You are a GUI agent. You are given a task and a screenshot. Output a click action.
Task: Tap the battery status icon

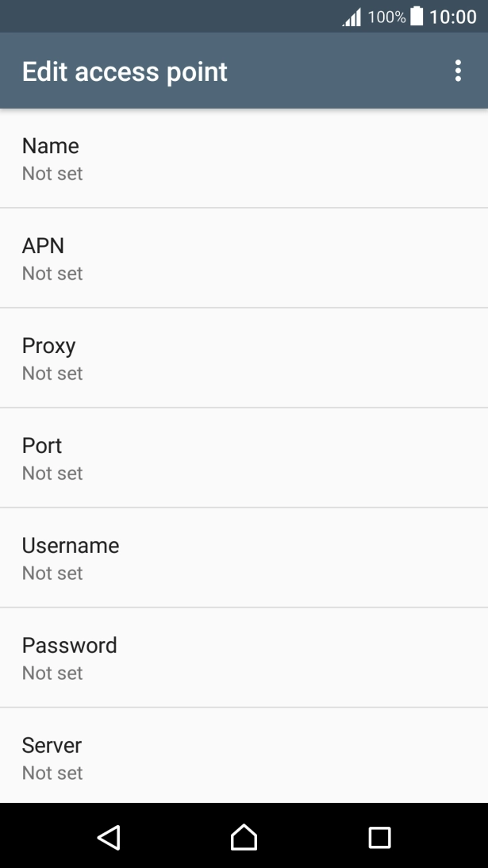tap(417, 17)
